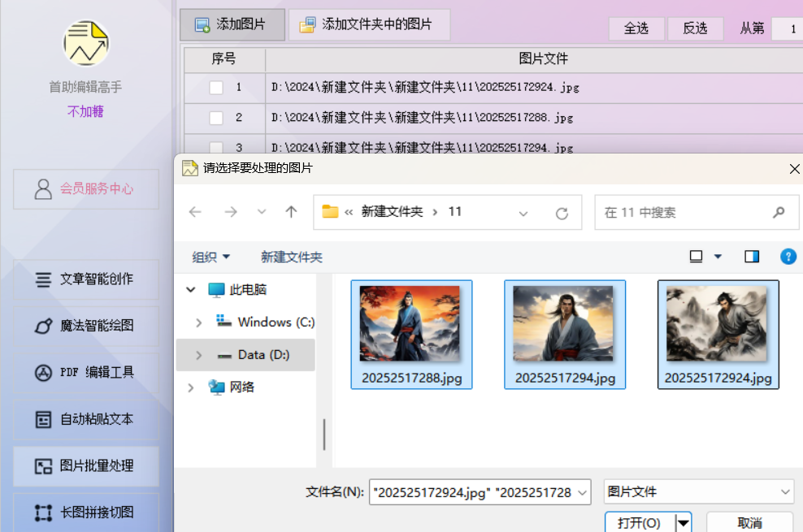This screenshot has height=532, width=803.
Task: Click the 不加糖 username link
Action: pyautogui.click(x=85, y=111)
